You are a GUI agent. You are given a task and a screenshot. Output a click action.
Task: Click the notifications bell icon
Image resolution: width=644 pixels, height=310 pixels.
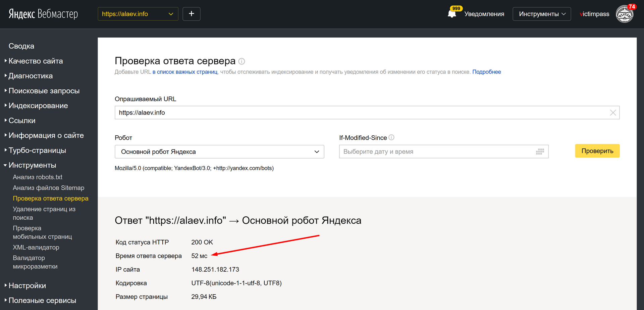coord(452,14)
